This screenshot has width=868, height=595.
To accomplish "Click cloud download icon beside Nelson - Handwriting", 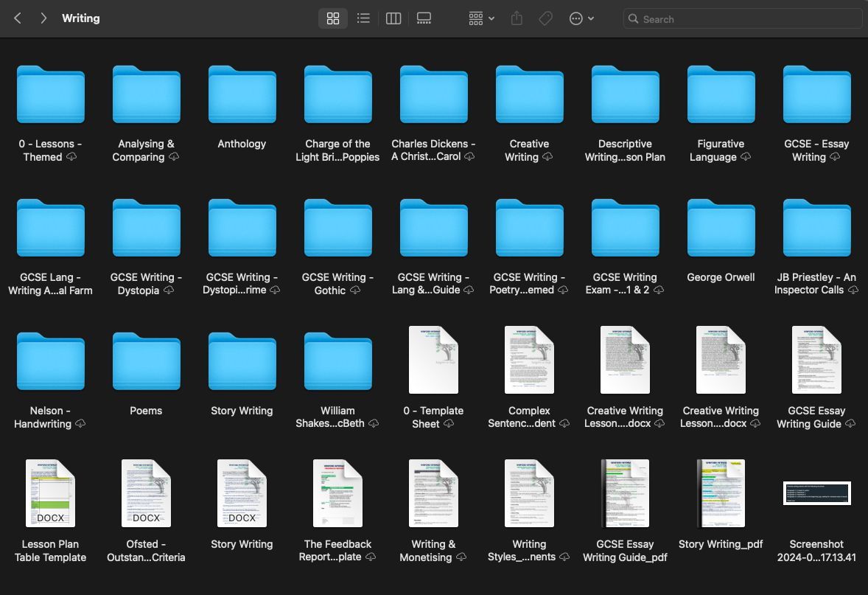I will click(x=81, y=423).
